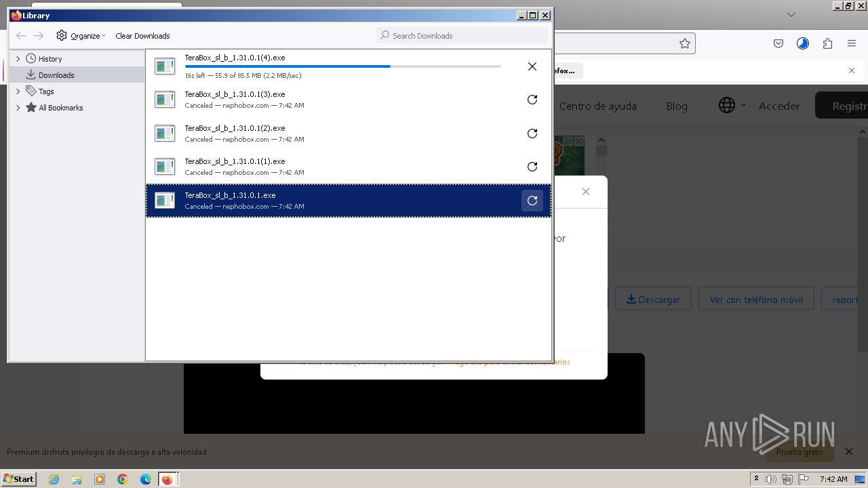The width and height of the screenshot is (868, 488).
Task: Expand the Tags tree node
Action: [18, 91]
